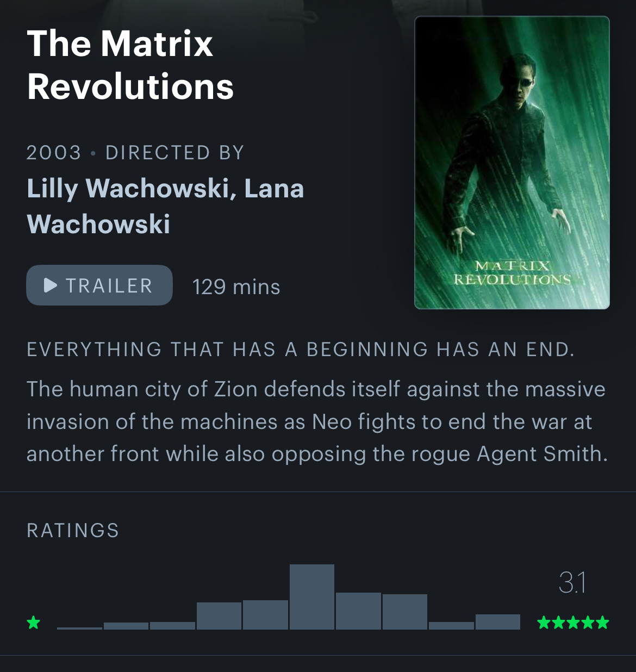636x672 pixels.
Task: Select the rightmost five-star histogram bar
Action: pyautogui.click(x=498, y=622)
